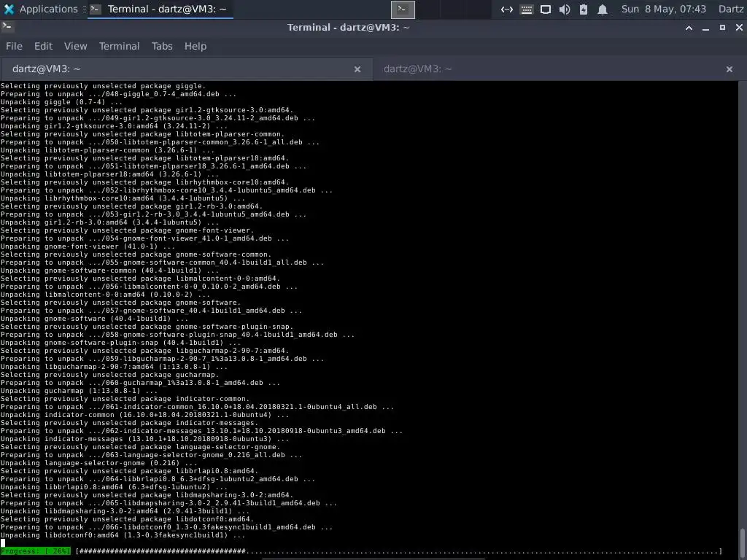Close the second dartz@VM3 tab
Viewport: 747px width, 560px height.
(729, 69)
